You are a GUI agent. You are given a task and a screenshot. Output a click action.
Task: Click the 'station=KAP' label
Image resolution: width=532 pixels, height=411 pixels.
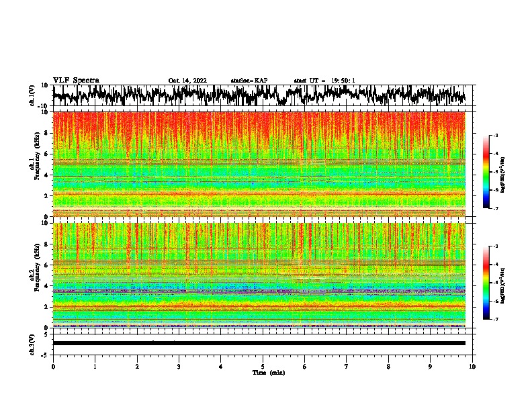tap(249, 81)
